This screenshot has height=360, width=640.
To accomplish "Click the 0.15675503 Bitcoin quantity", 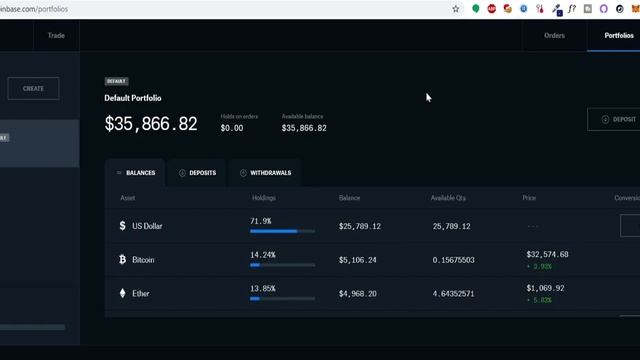I will pos(453,260).
